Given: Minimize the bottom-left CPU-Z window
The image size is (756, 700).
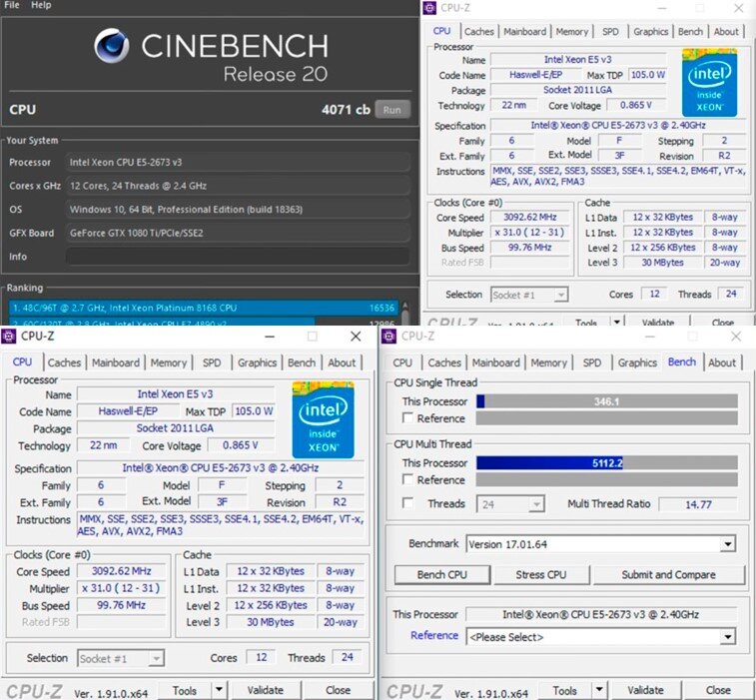Looking at the screenshot, I should 270,337.
